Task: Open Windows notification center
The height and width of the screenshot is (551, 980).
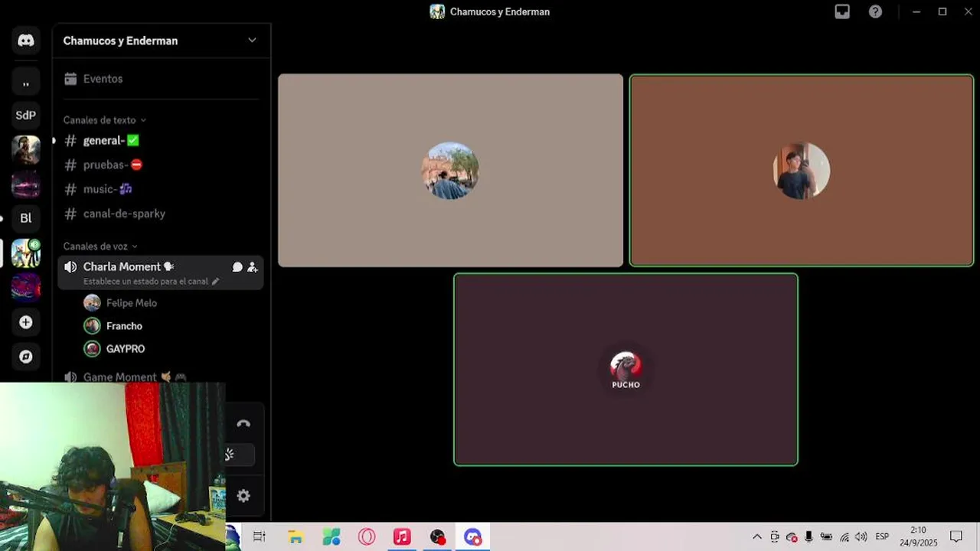Action: pos(956,536)
